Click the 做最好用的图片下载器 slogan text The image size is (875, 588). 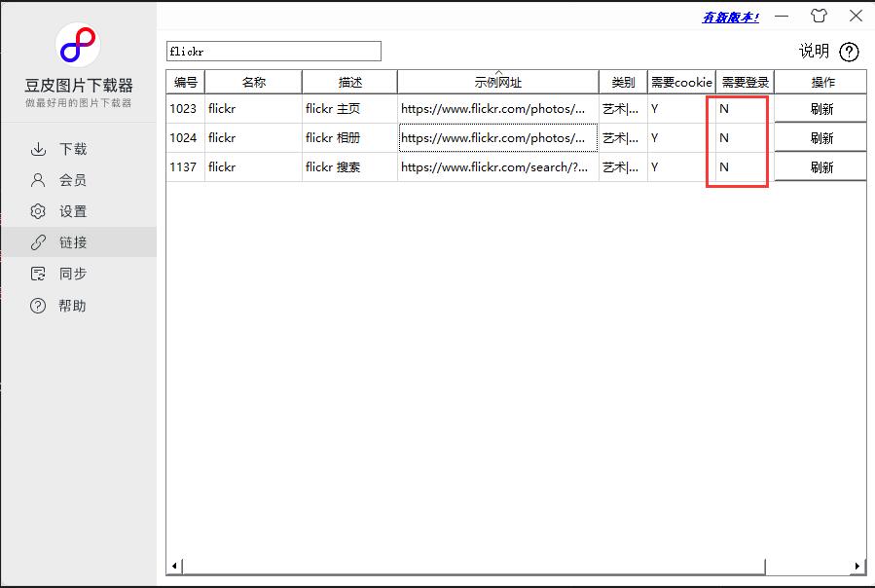78,103
